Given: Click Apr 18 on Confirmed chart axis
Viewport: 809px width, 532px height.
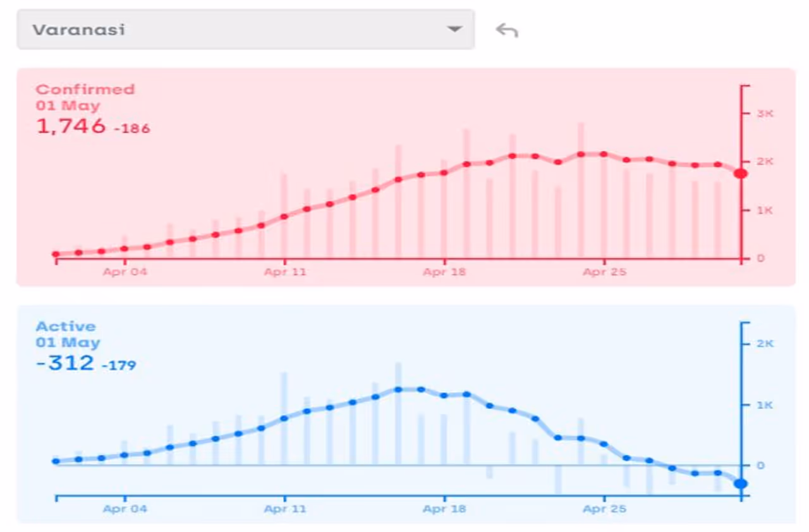Looking at the screenshot, I should pos(444,272).
